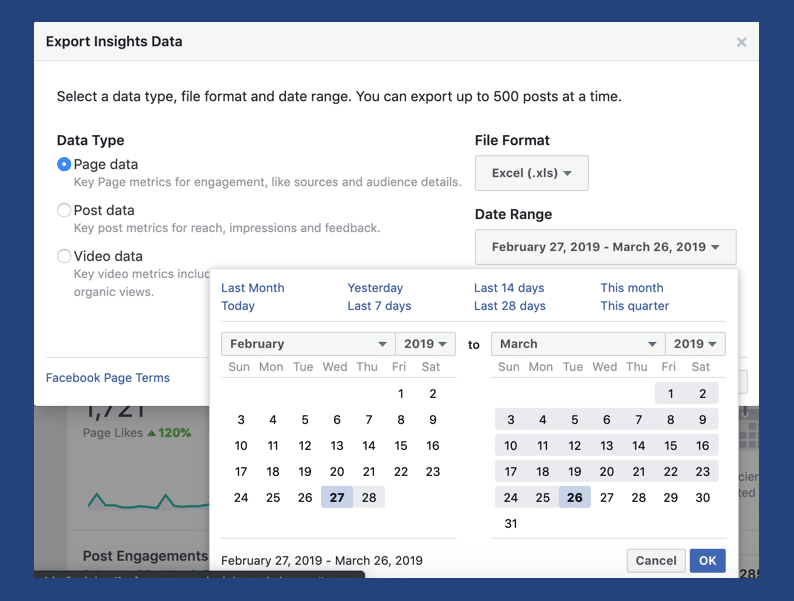Open the Excel (.xls) file format dropdown
Viewport: 794px width, 601px height.
(x=531, y=173)
